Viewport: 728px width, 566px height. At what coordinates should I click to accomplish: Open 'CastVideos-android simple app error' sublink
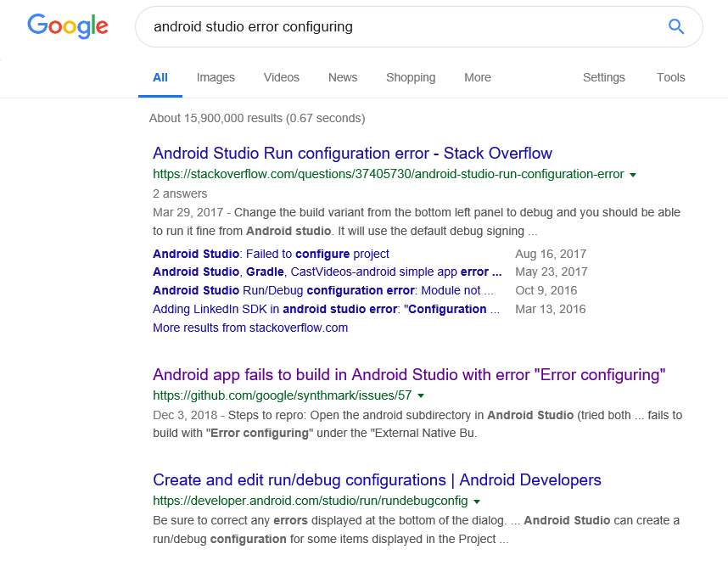tap(328, 272)
